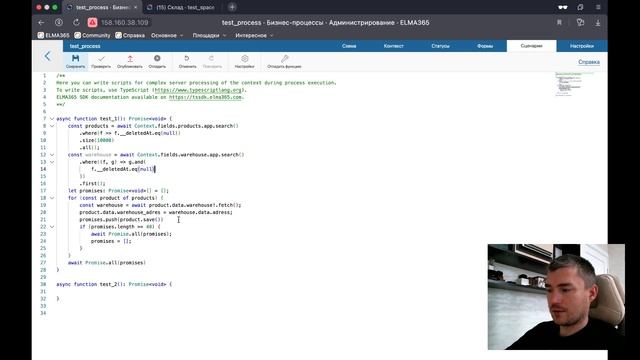Expand the Основное bookmarks folder
The height and width of the screenshot is (360, 640).
[167, 36]
